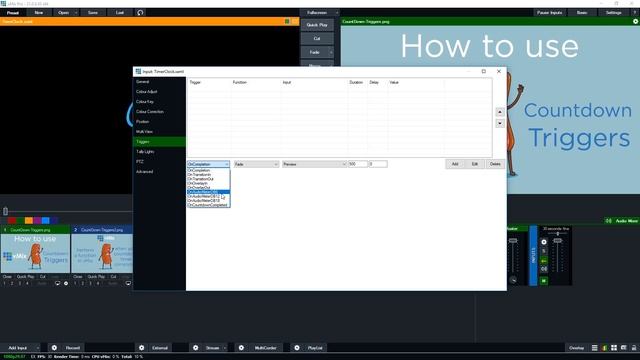Open Record settings gear icon

click(54, 348)
